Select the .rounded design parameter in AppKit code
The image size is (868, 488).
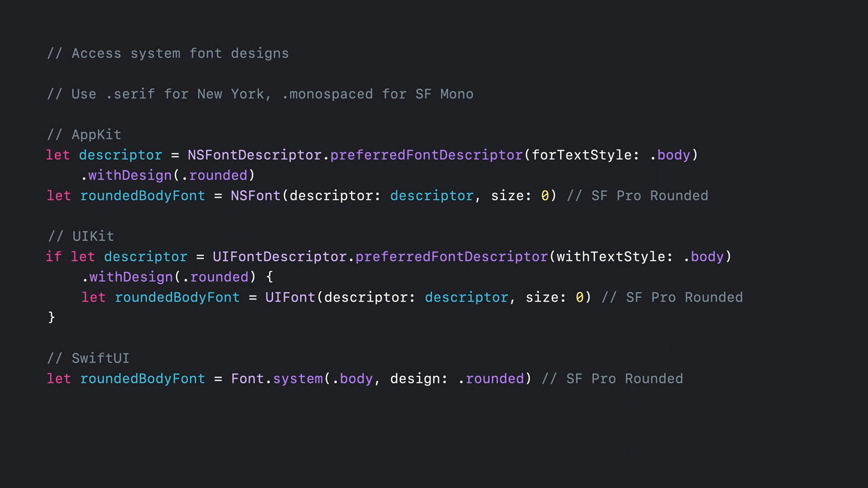click(x=216, y=175)
